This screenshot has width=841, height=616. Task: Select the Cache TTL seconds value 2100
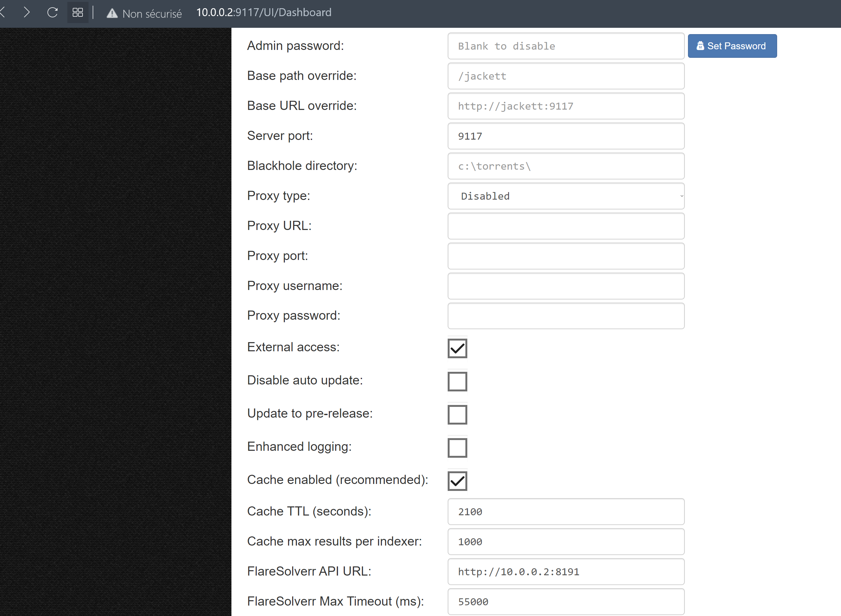566,511
